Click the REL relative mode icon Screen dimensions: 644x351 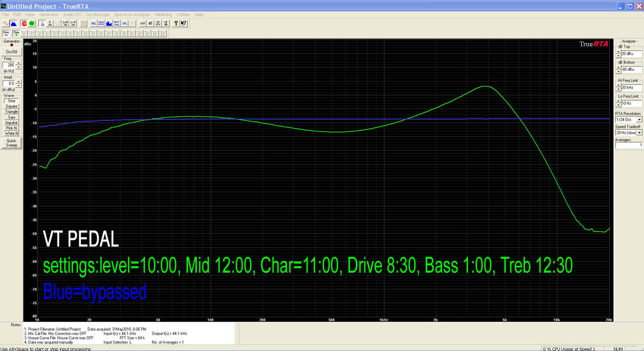click(94, 23)
